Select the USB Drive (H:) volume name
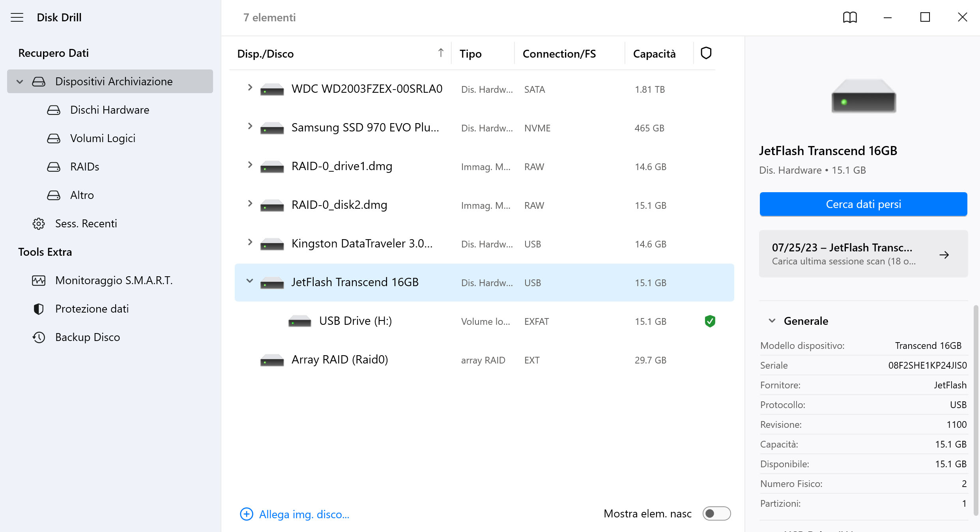Screen dimensions: 980x532 click(355, 321)
